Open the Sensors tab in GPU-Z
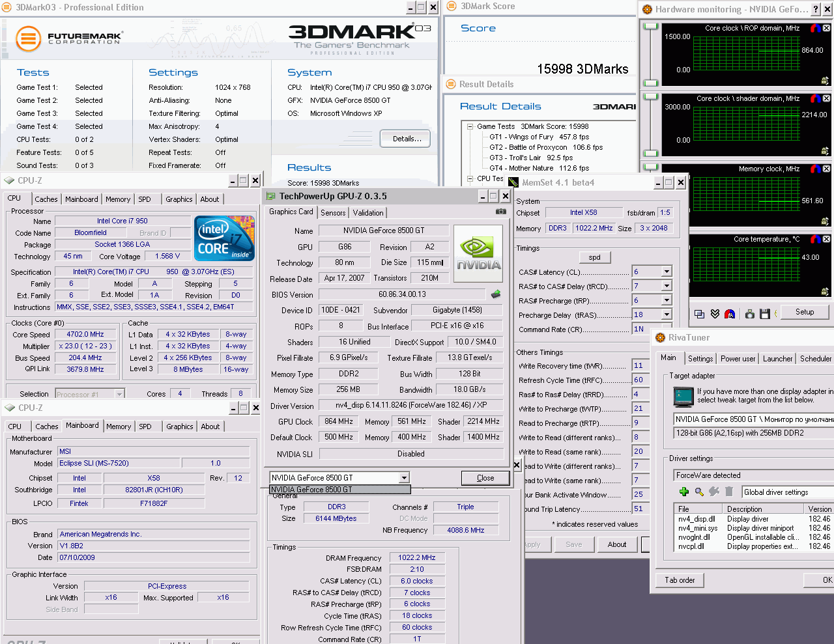Image resolution: width=834 pixels, height=644 pixels. coord(333,213)
